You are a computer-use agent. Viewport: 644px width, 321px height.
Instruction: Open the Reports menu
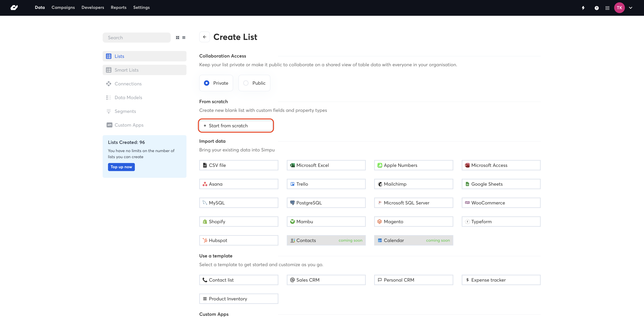pyautogui.click(x=119, y=8)
